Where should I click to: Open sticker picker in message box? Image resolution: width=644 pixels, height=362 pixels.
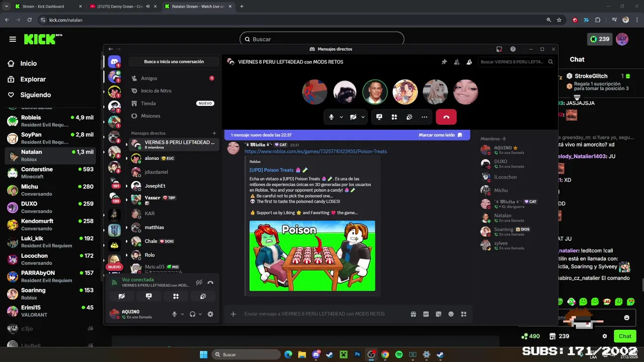point(438,314)
